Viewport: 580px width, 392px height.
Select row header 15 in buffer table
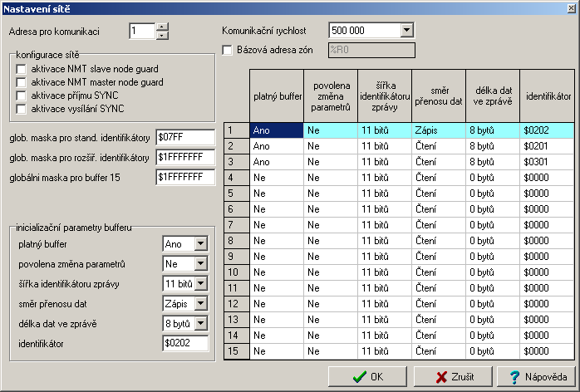(237, 351)
